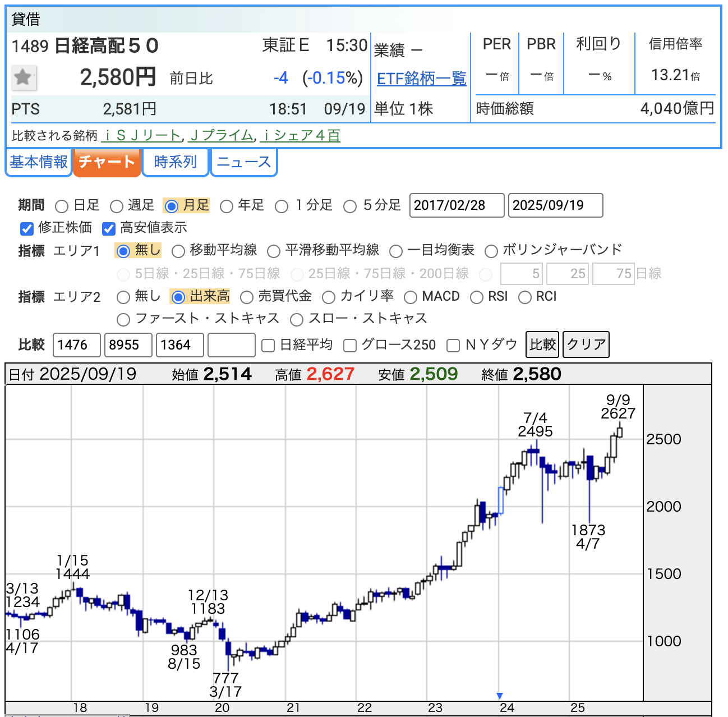Select the 週足 period option
Screen dimensions: 728x717
[x=117, y=206]
